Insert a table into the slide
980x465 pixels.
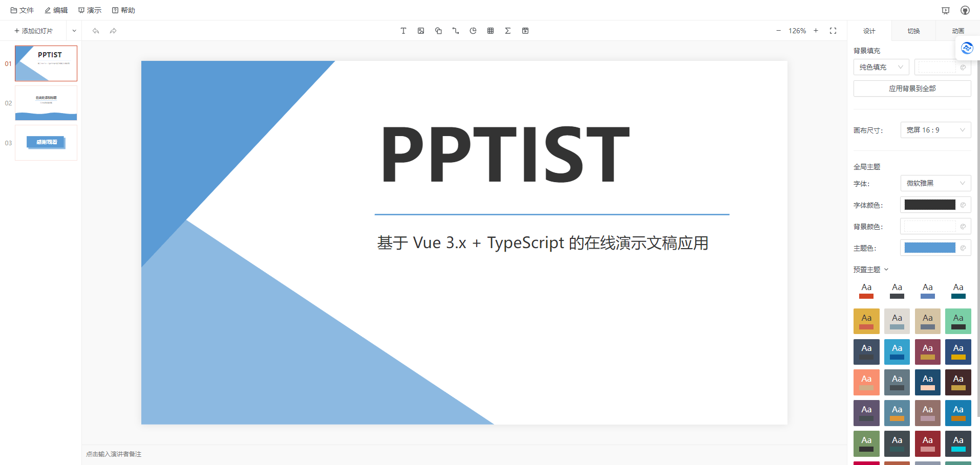coord(490,31)
